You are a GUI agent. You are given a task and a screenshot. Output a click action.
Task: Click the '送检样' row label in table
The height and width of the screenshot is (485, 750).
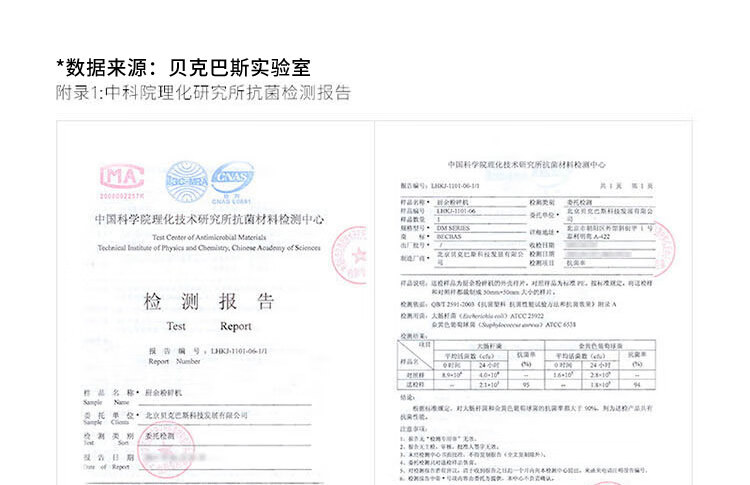click(x=415, y=385)
